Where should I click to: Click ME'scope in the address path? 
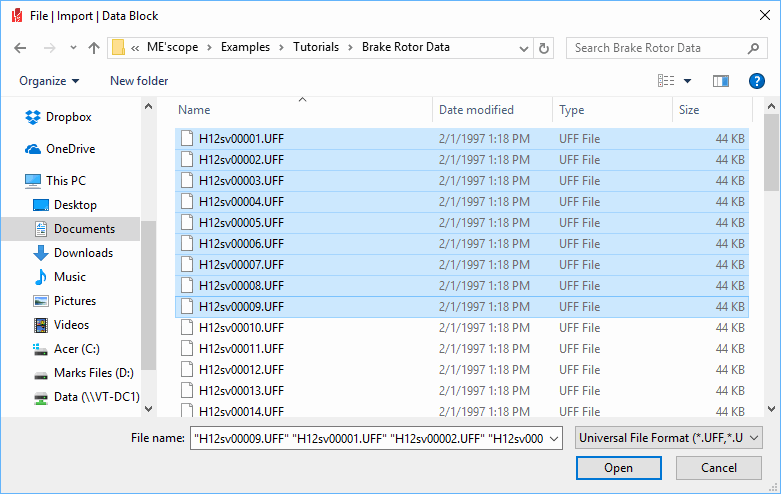[172, 47]
